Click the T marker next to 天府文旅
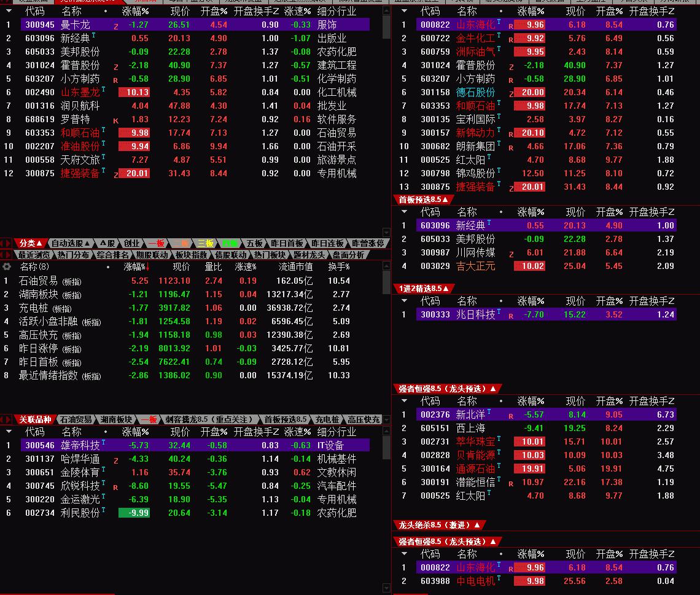Viewport: 700px width, 595px height. [103, 157]
